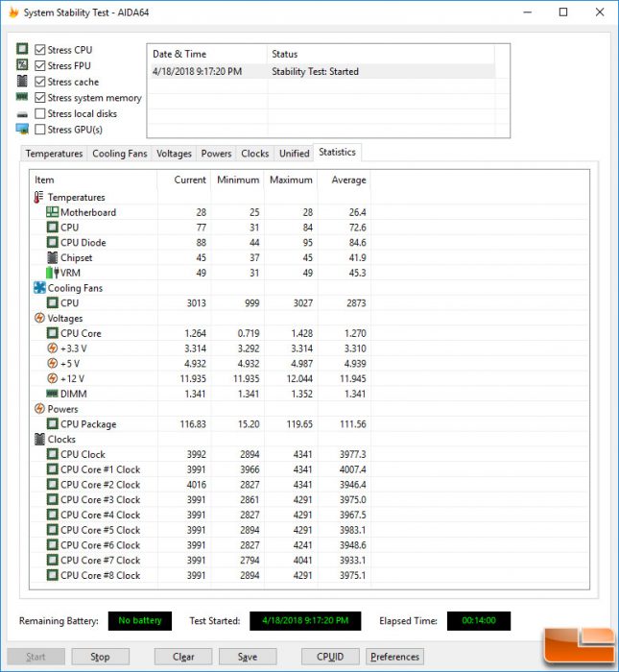Click the +12 V lightning icon
This screenshot has height=672, width=619.
pyautogui.click(x=52, y=378)
